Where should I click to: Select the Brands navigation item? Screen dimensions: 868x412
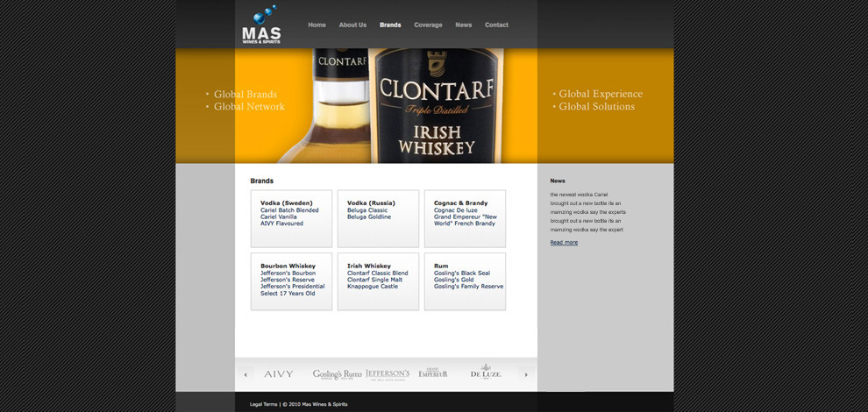tap(390, 25)
